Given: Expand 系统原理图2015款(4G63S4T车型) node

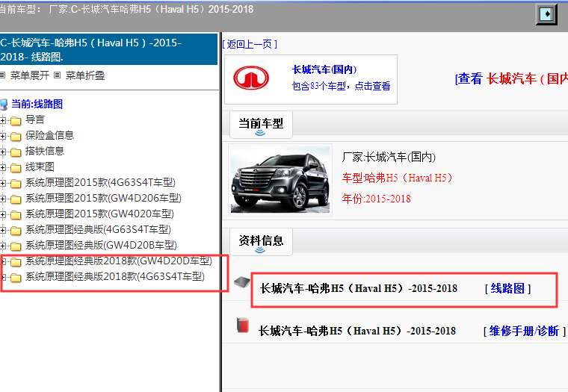Looking at the screenshot, I should (3, 184).
